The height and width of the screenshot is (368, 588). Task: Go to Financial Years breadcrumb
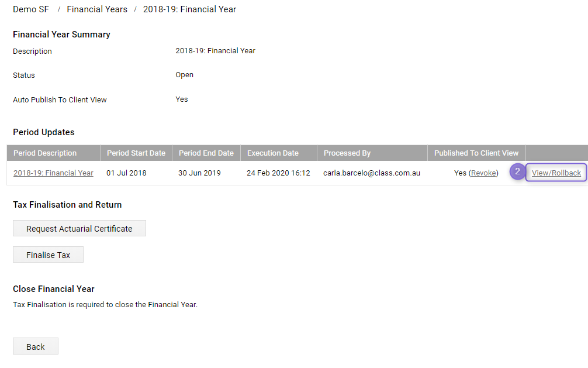tap(97, 9)
